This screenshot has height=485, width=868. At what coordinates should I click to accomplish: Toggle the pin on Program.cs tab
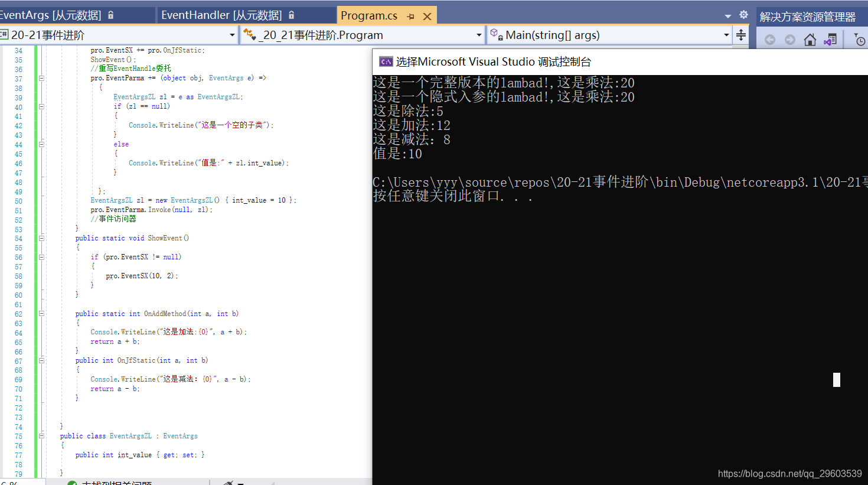pos(411,17)
